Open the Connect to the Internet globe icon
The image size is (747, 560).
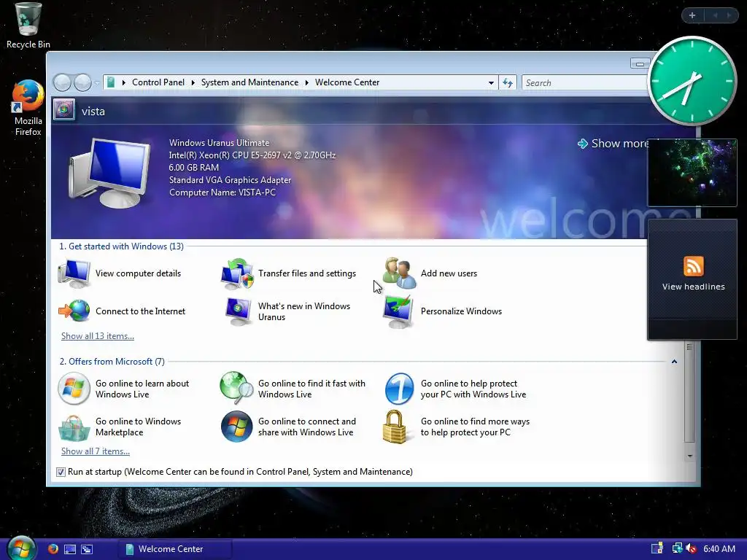coord(74,311)
